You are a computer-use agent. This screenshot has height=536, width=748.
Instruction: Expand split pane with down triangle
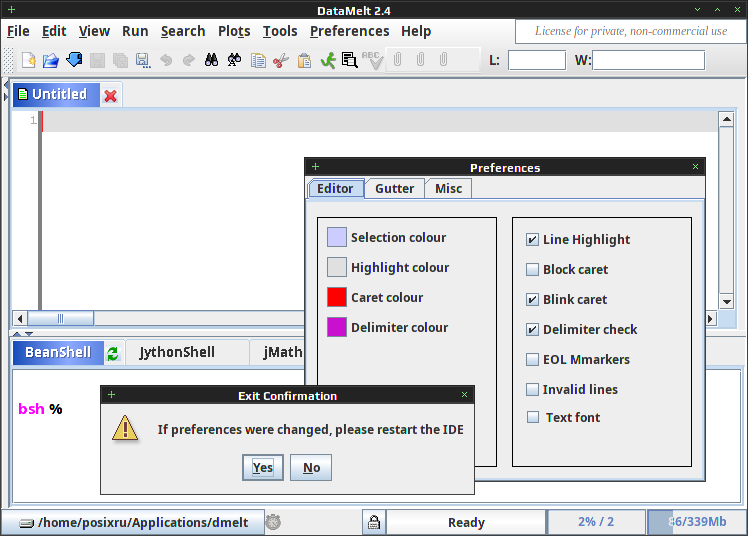coord(29,334)
